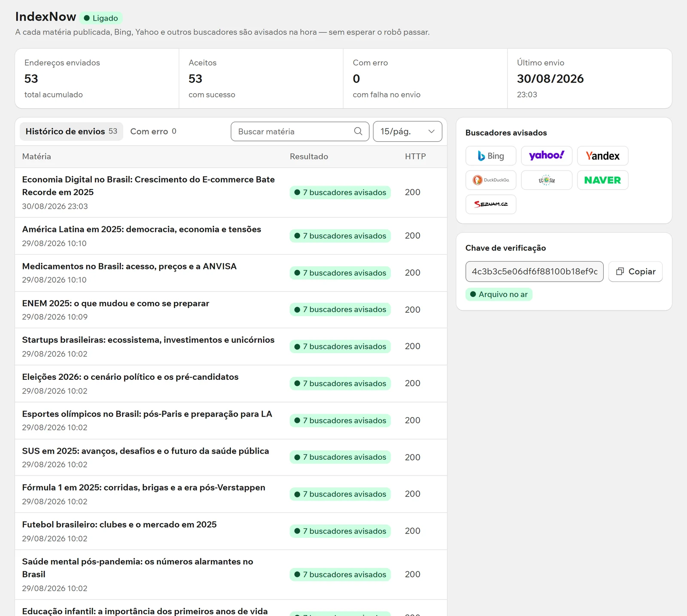
Task: Open the Economia Digital no Brasil article row
Action: pyautogui.click(x=231, y=192)
